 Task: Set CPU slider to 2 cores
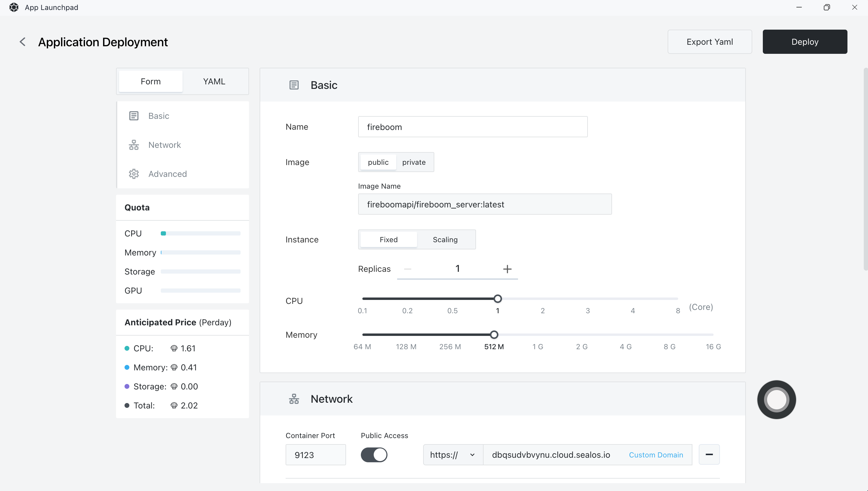pos(542,299)
